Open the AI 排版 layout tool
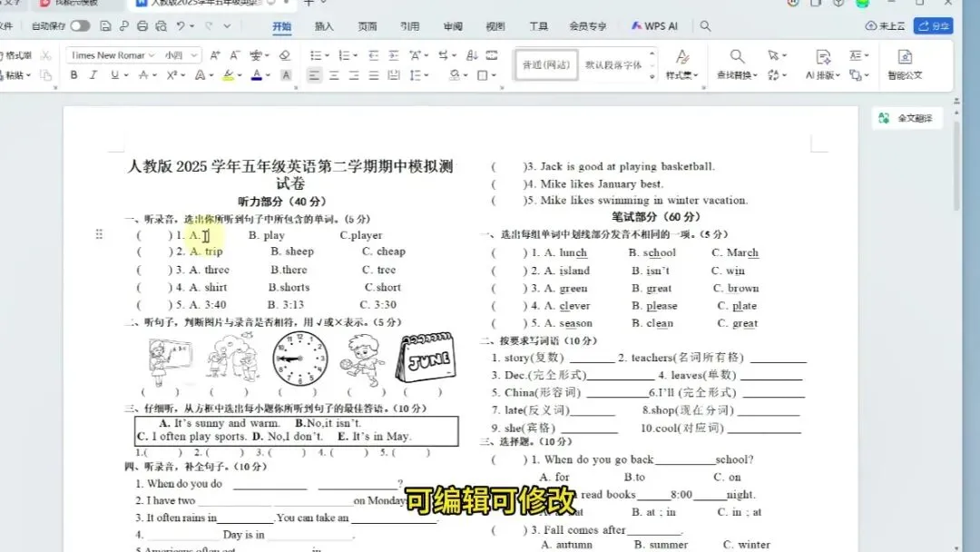 pos(822,65)
